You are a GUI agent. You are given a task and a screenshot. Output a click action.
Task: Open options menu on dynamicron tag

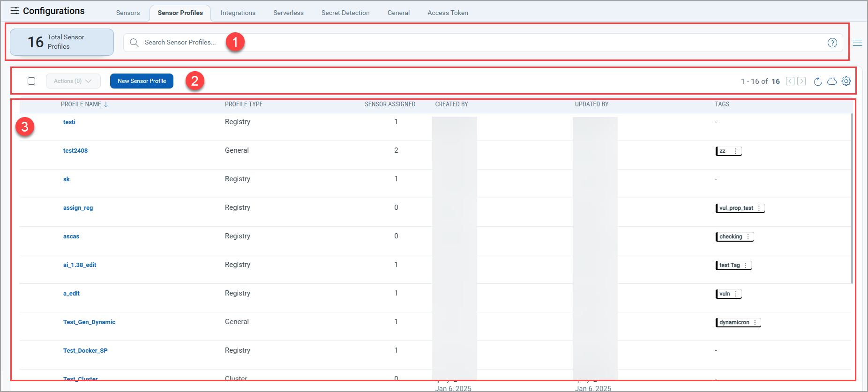[755, 323]
